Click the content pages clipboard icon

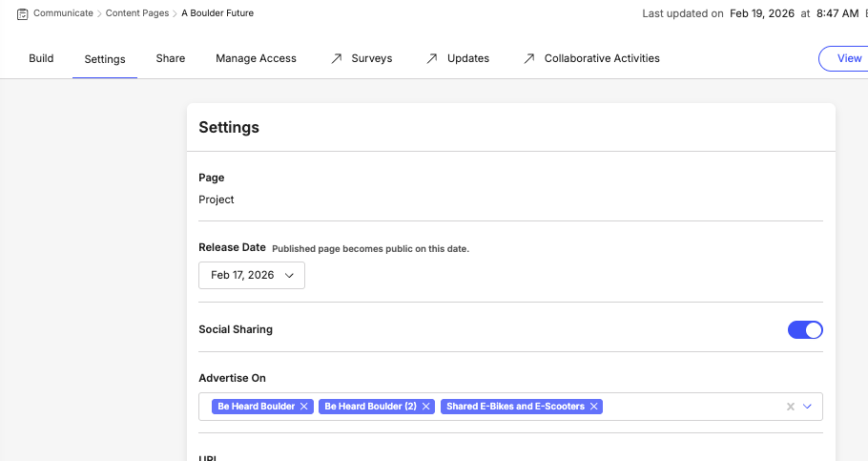coord(22,13)
